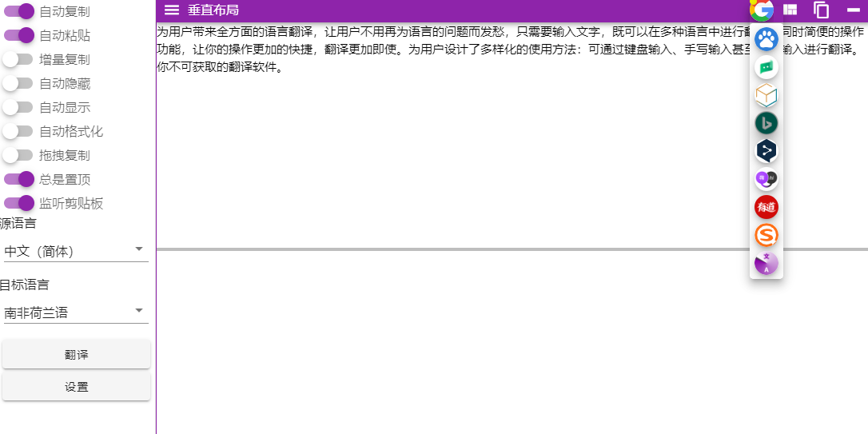Screen dimensions: 868x434
Task: Turn off 自动复制 switch
Action: pos(19,11)
